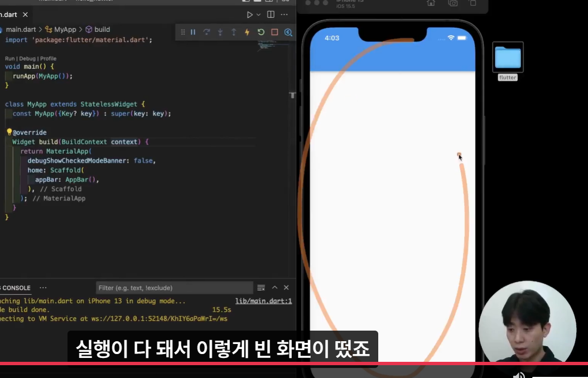Show code actions lightbulb at @override

click(x=9, y=132)
